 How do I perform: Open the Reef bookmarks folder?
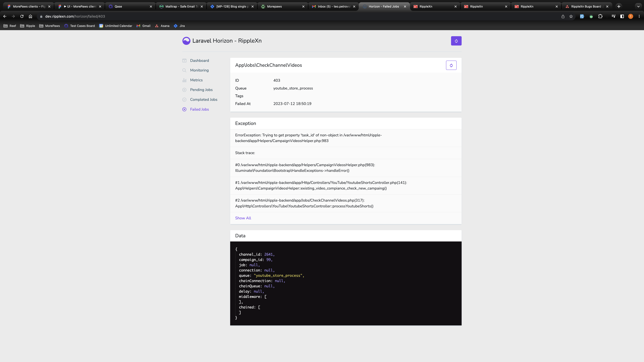10,26
